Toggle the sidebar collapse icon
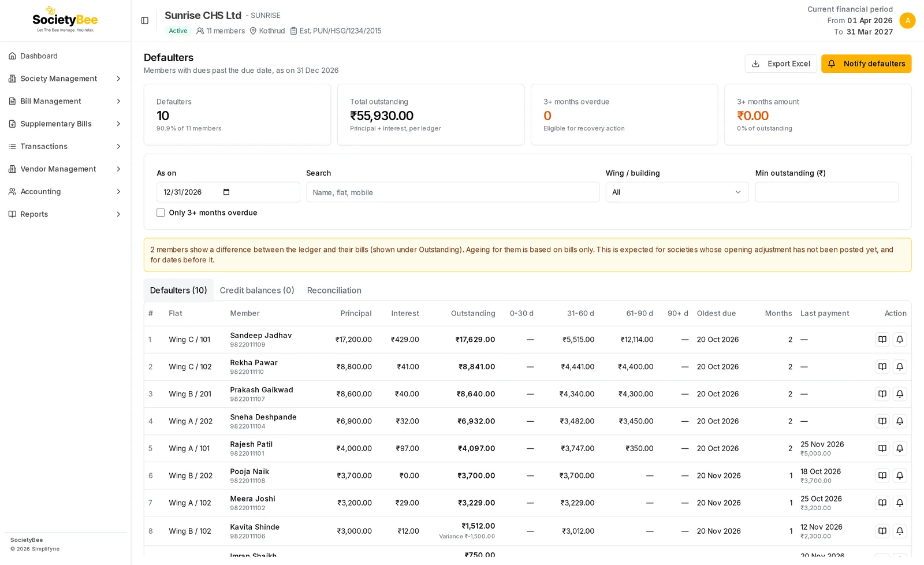 coord(145,21)
